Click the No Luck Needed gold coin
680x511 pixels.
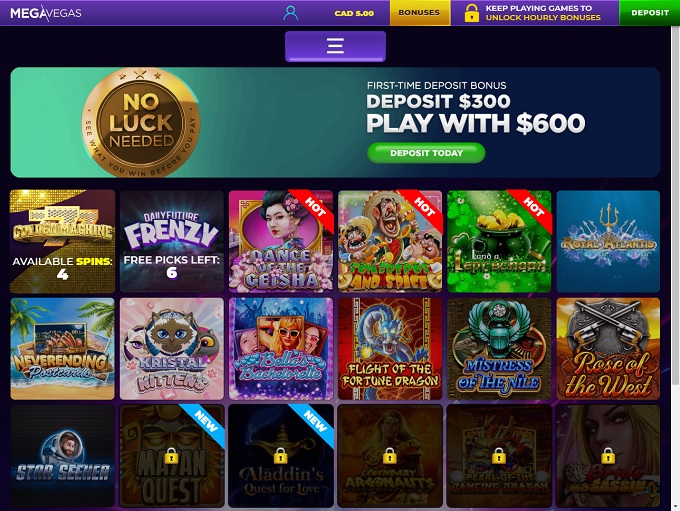pyautogui.click(x=141, y=123)
